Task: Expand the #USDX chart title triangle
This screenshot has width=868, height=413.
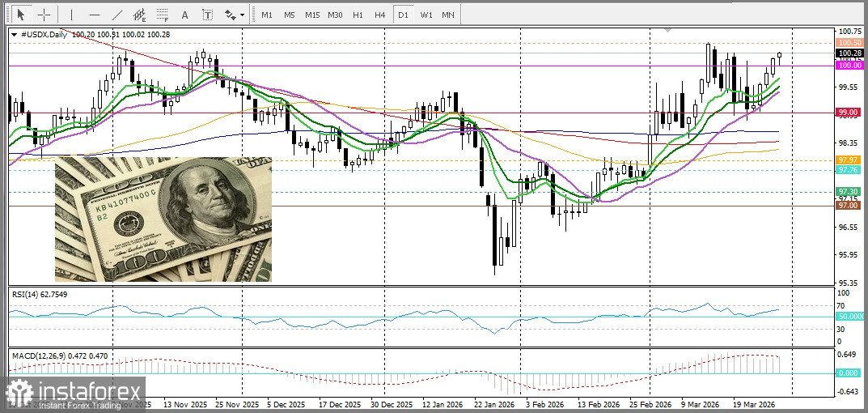Action: pos(14,34)
